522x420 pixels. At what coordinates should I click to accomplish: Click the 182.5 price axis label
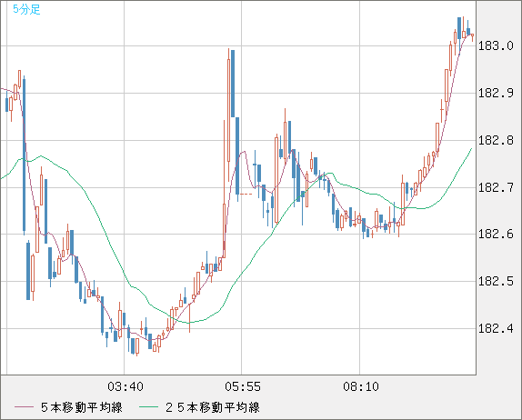click(496, 281)
